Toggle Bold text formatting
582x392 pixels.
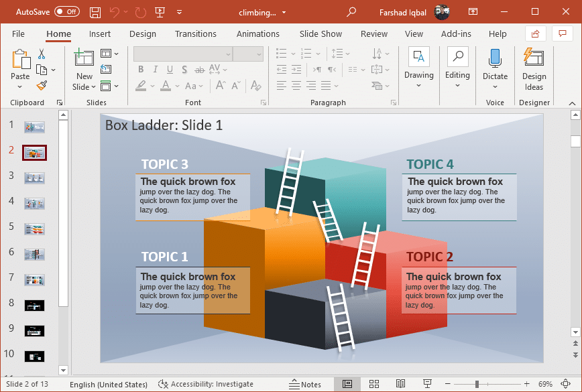[141, 69]
